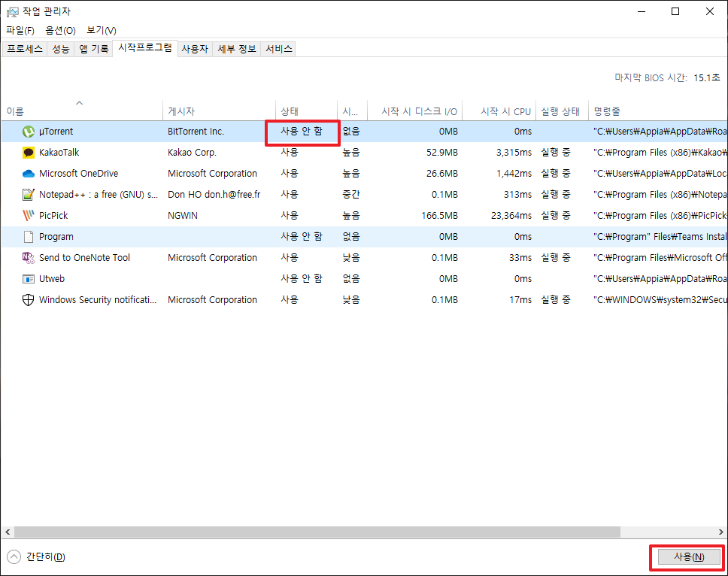This screenshot has height=576, width=728.
Task: Select the PicPick row name
Action: (53, 215)
